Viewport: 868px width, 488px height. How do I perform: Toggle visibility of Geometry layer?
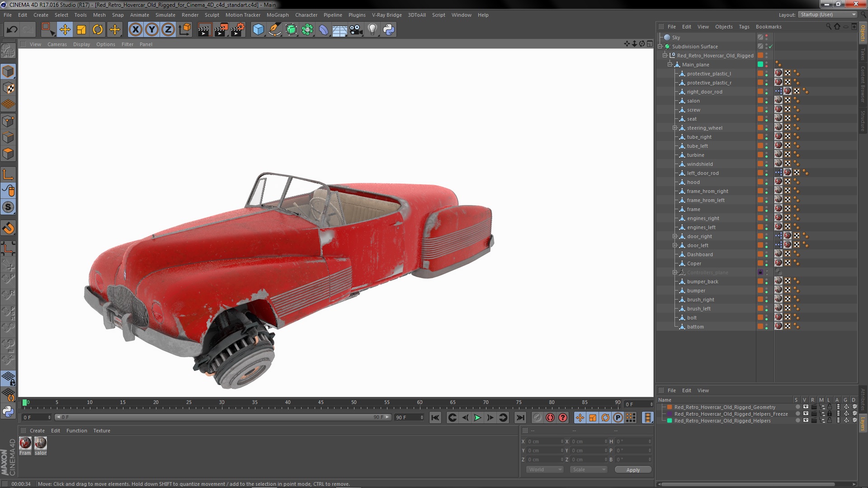pos(806,407)
